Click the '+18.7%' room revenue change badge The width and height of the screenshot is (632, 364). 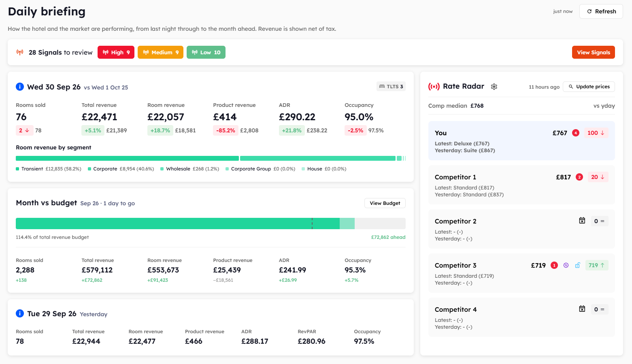[160, 130]
